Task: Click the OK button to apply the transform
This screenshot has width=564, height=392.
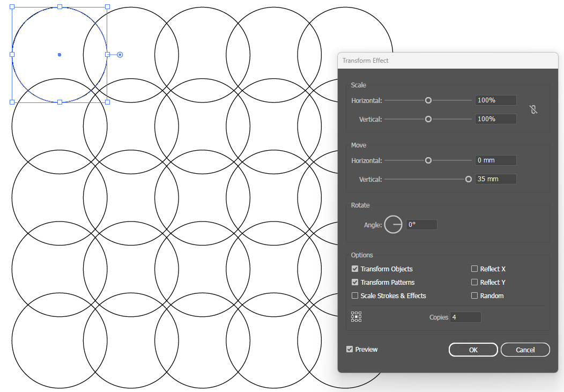Action: click(x=473, y=349)
